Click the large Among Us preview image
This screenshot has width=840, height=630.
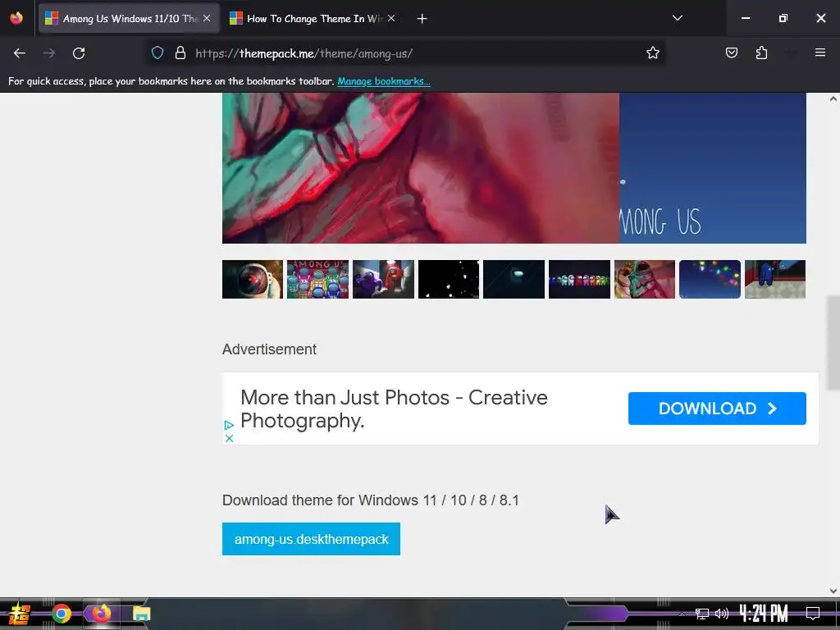(514, 168)
